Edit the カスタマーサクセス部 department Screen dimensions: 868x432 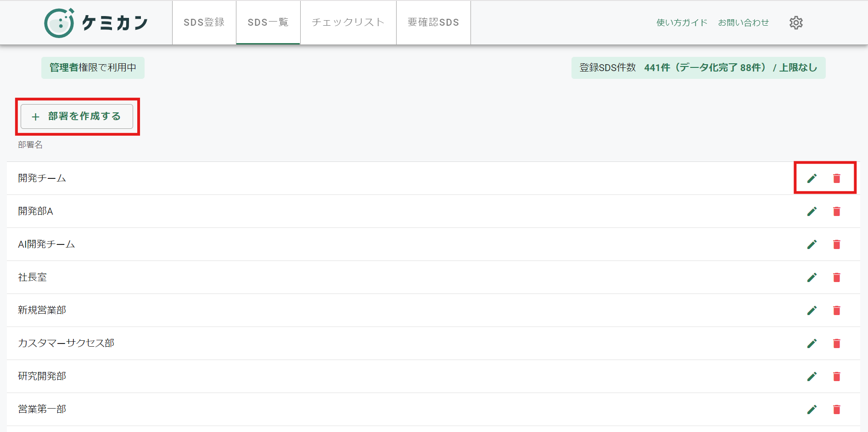(812, 343)
